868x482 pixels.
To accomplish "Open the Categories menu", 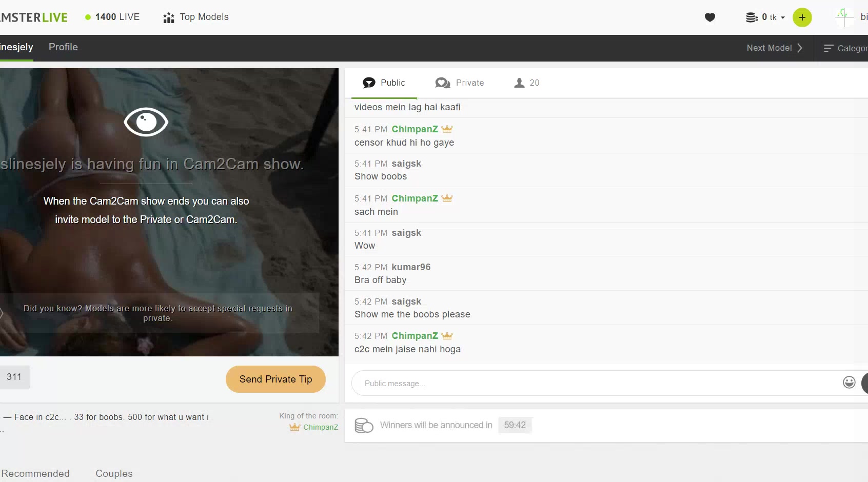I will (845, 48).
